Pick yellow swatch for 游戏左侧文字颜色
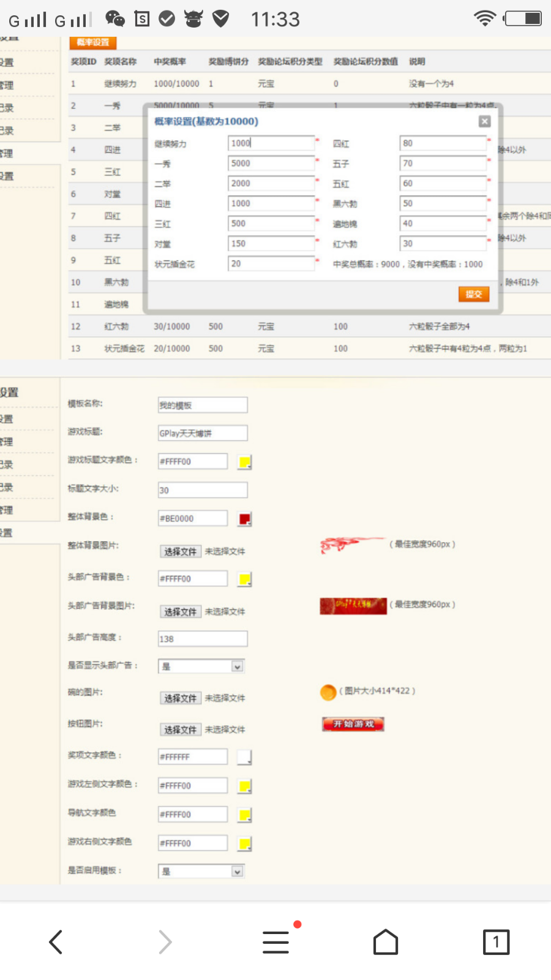Screen dimensions: 551x980 tap(244, 786)
